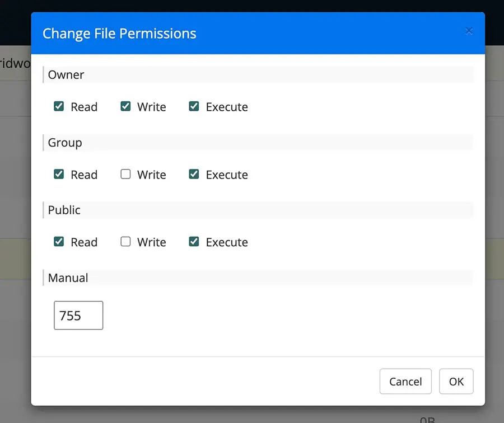Click the Public section heading
This screenshot has height=423, width=504.
tap(64, 210)
